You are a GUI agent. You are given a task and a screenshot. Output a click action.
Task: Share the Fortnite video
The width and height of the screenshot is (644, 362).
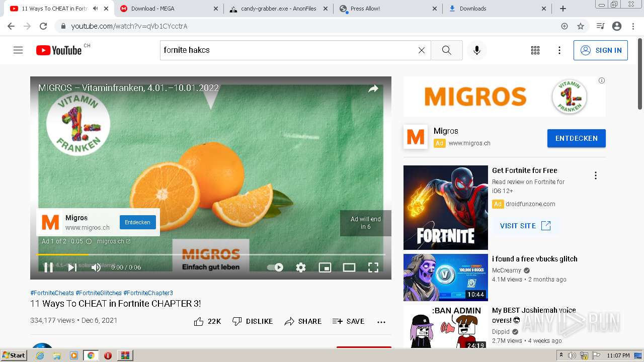tap(302, 321)
